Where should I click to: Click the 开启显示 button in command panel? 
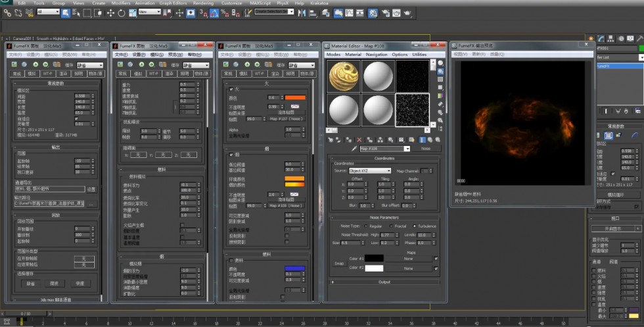coord(613,229)
